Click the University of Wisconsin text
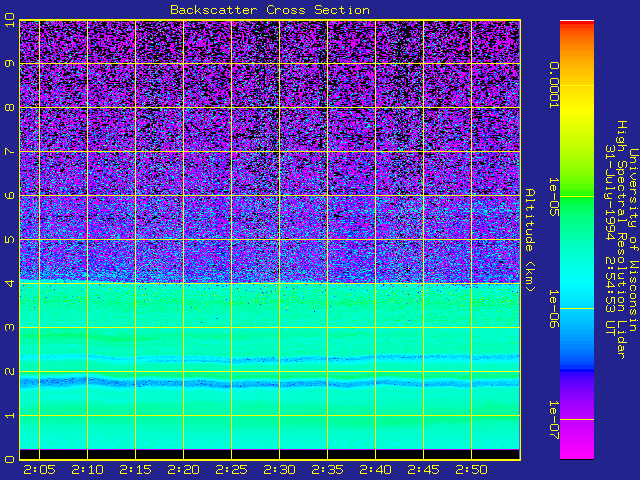640x480 pixels. (633, 240)
